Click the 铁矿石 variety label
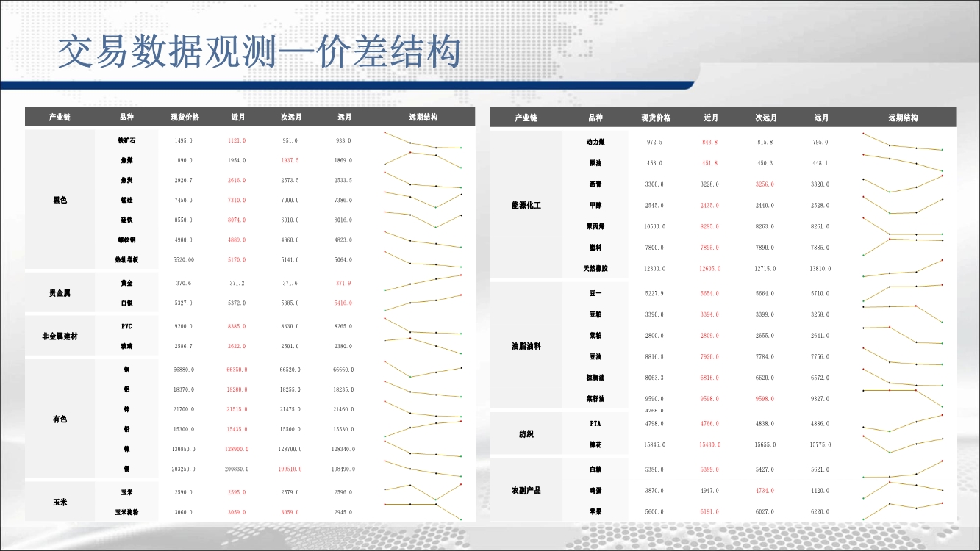The height and width of the screenshot is (551, 980). 126,140
